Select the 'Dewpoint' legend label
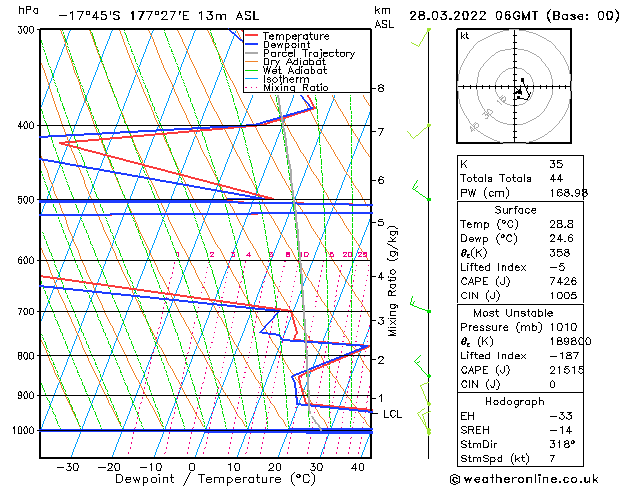The height and width of the screenshot is (486, 629). click(x=286, y=45)
